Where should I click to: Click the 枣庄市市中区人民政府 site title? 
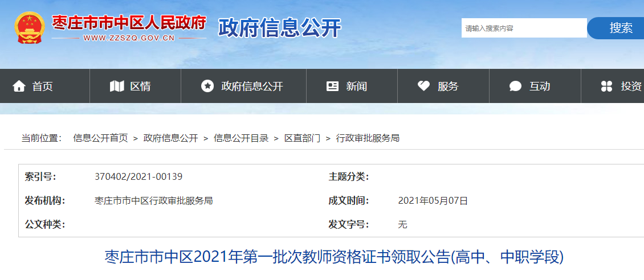[x=129, y=23]
